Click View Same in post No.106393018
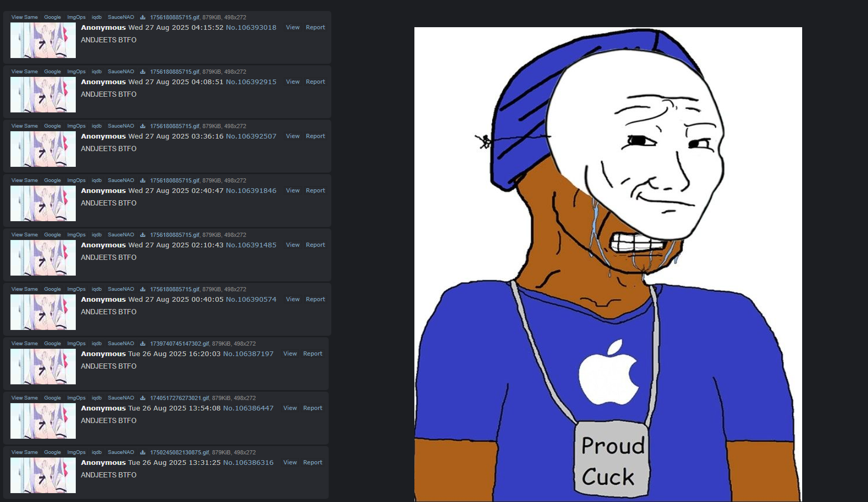 [25, 17]
